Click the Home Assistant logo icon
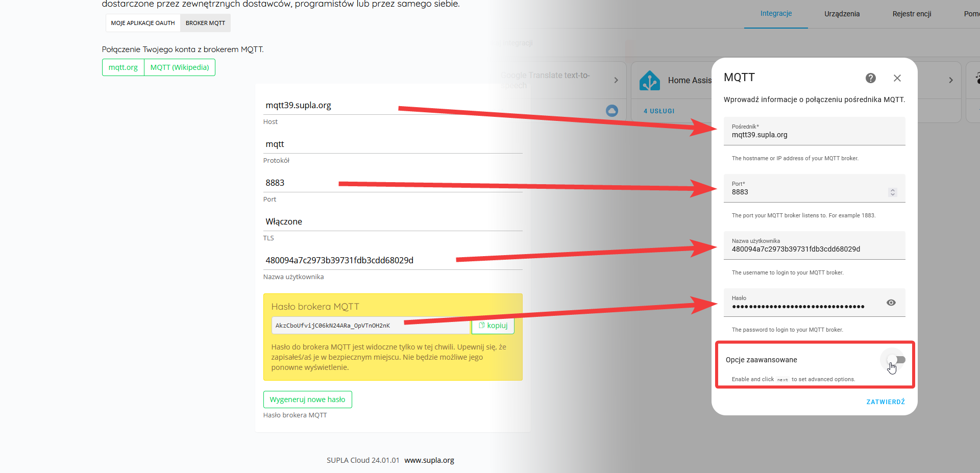 pos(650,81)
